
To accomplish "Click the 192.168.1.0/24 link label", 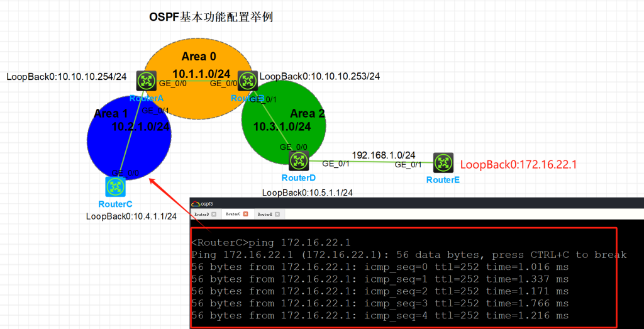I will [x=383, y=155].
